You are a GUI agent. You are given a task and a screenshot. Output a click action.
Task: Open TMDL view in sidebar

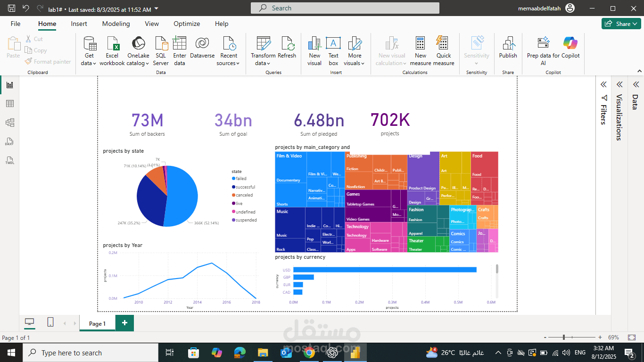click(x=10, y=160)
